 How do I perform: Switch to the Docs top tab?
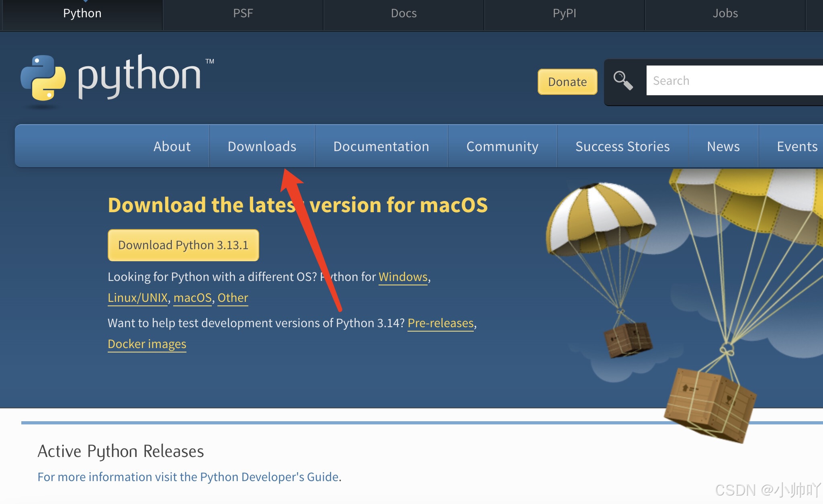coord(403,13)
